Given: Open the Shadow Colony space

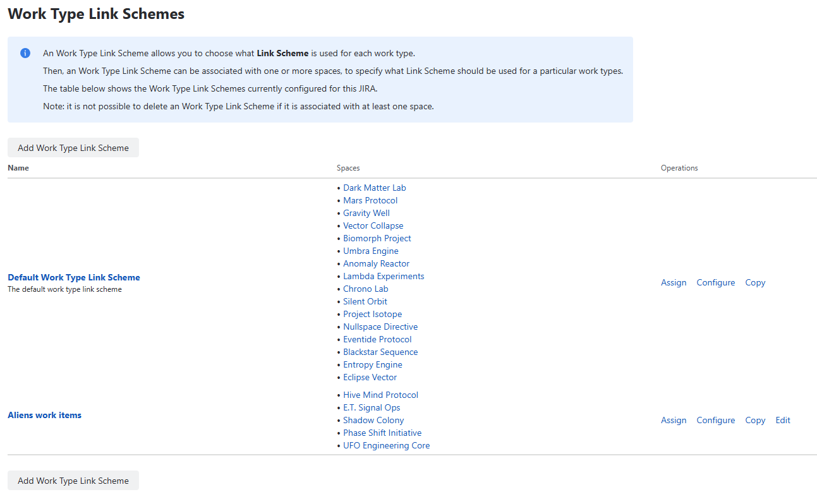Looking at the screenshot, I should 373,420.
